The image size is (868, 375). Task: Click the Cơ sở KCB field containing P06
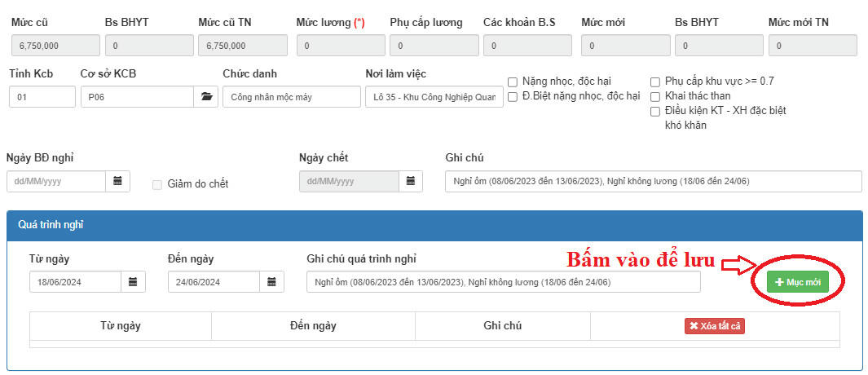click(138, 97)
